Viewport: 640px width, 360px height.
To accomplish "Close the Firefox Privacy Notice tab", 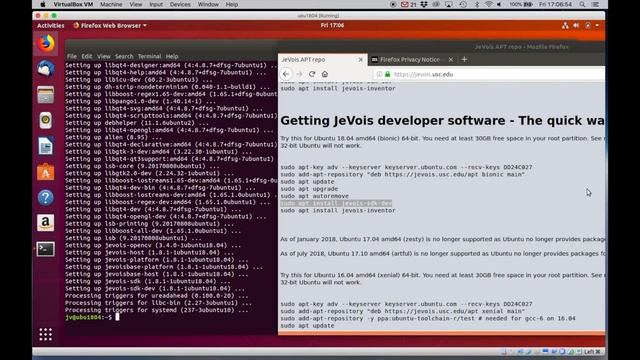I will coord(451,60).
